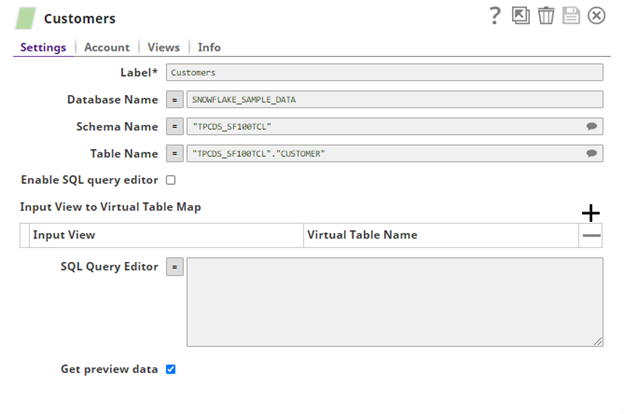Click the pop-out dialog icon
This screenshot has width=624, height=414.
[521, 16]
